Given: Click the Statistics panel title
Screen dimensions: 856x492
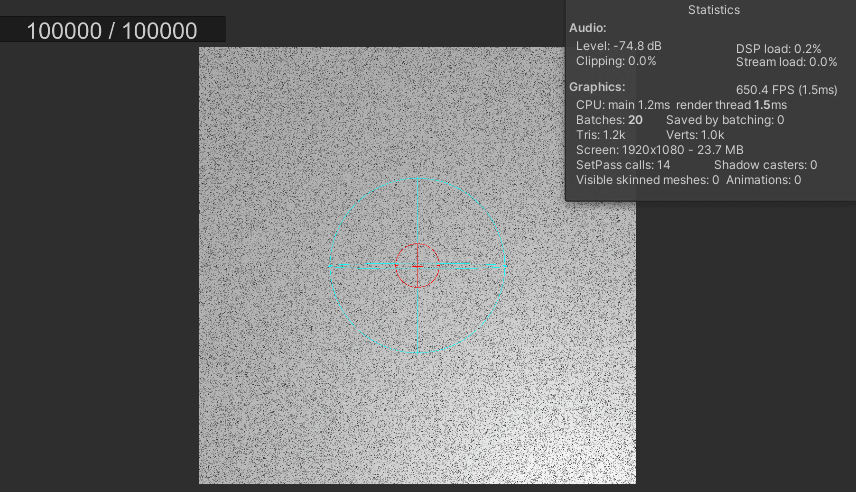Looking at the screenshot, I should [x=714, y=10].
